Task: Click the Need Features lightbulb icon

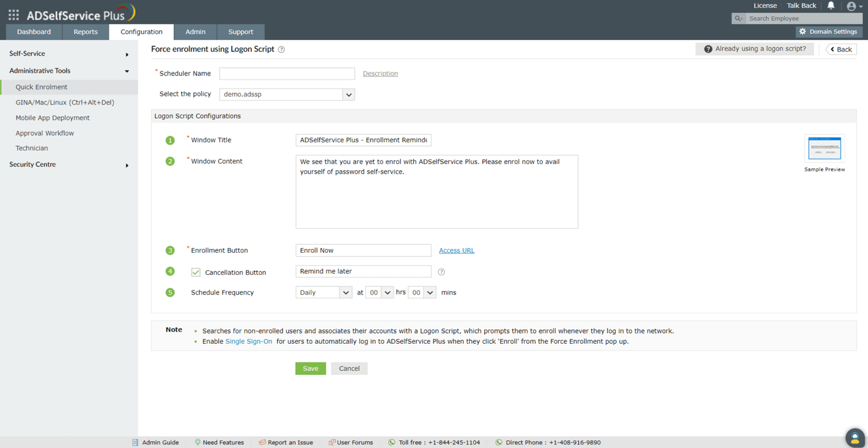Action: (197, 443)
